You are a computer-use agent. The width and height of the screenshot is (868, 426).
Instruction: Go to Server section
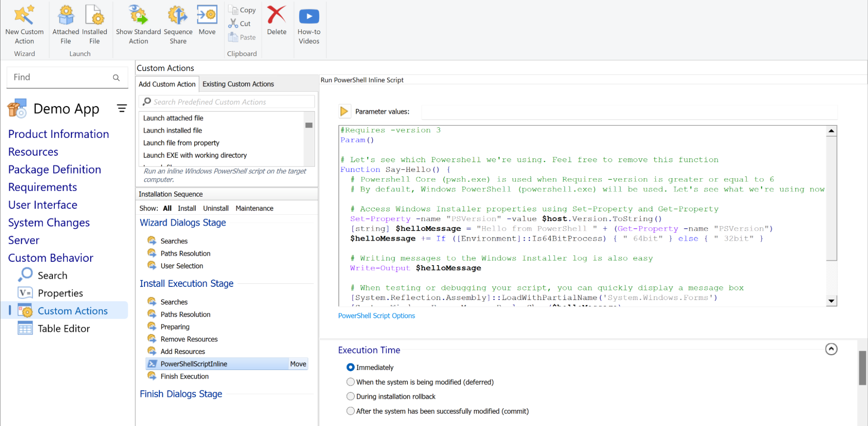pos(24,240)
